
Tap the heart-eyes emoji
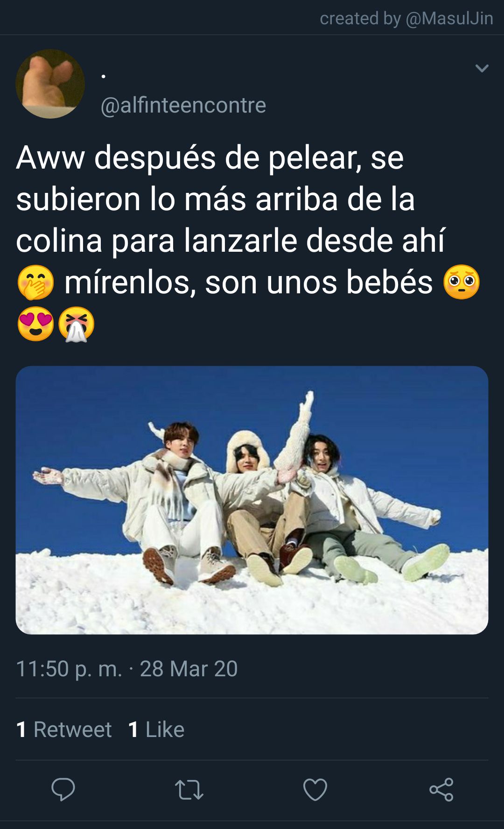35,324
